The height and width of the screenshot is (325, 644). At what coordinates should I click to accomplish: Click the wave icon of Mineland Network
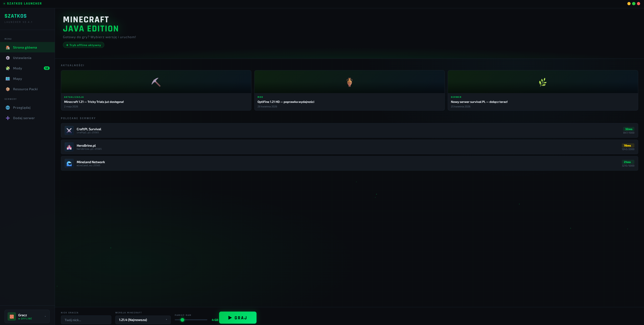pyautogui.click(x=69, y=163)
